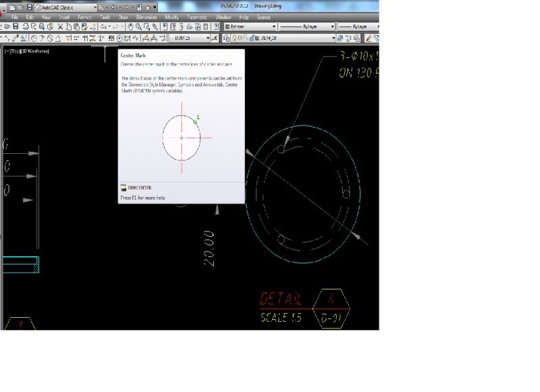
Task: Open the AutoCAD Classic workspace dropdown
Action: [x=65, y=7]
